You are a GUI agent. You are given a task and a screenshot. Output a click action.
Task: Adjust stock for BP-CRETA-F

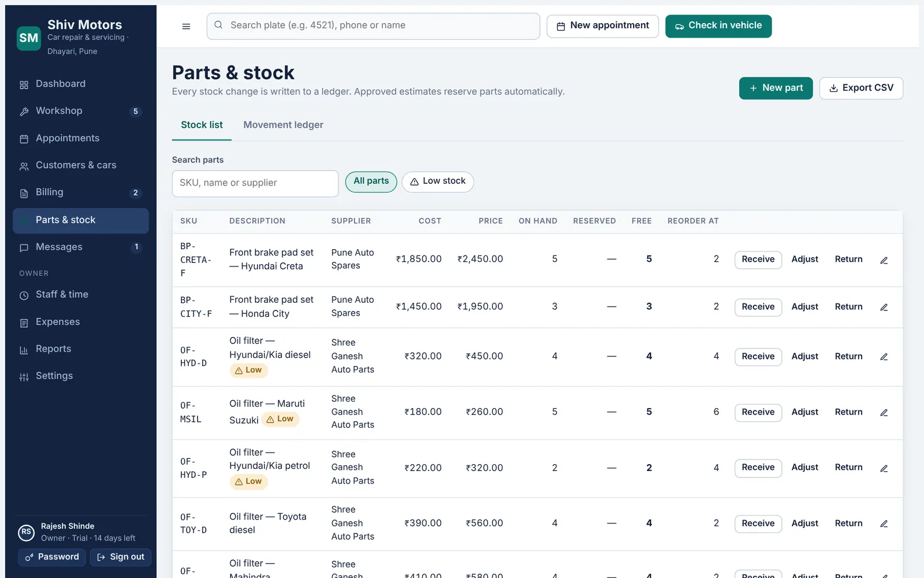click(x=805, y=260)
